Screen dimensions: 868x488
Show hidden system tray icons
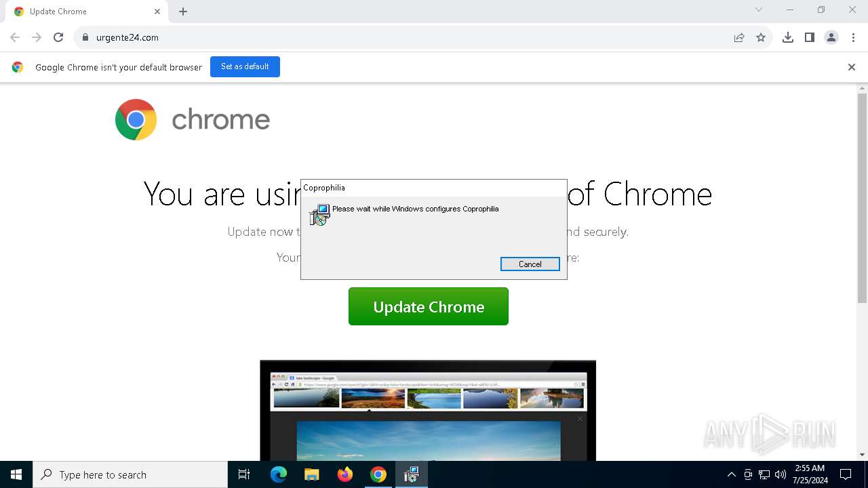(x=731, y=474)
